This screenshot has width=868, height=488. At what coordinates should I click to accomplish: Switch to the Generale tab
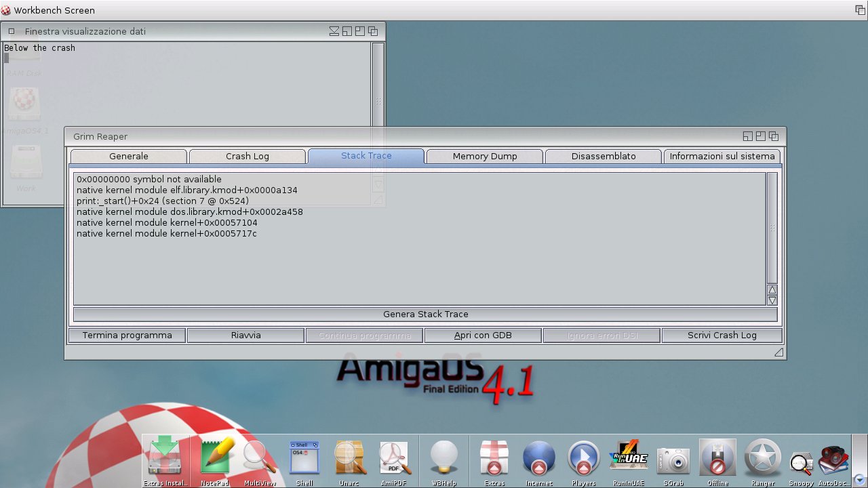click(x=129, y=156)
